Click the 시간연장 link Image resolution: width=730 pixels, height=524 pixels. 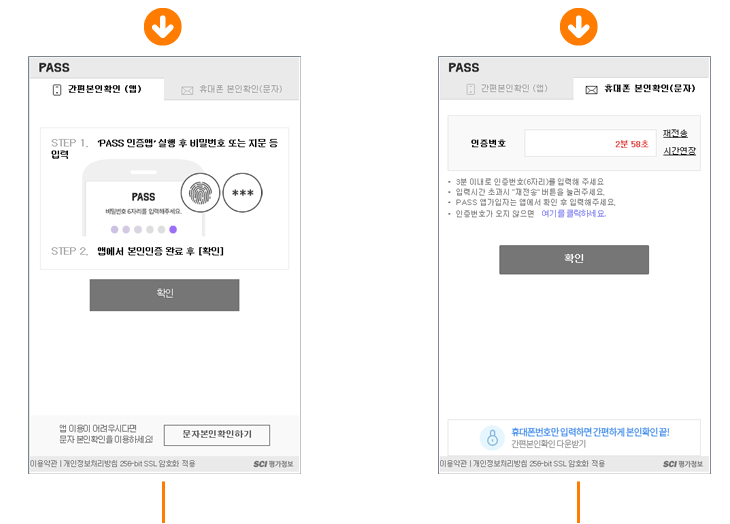click(679, 151)
